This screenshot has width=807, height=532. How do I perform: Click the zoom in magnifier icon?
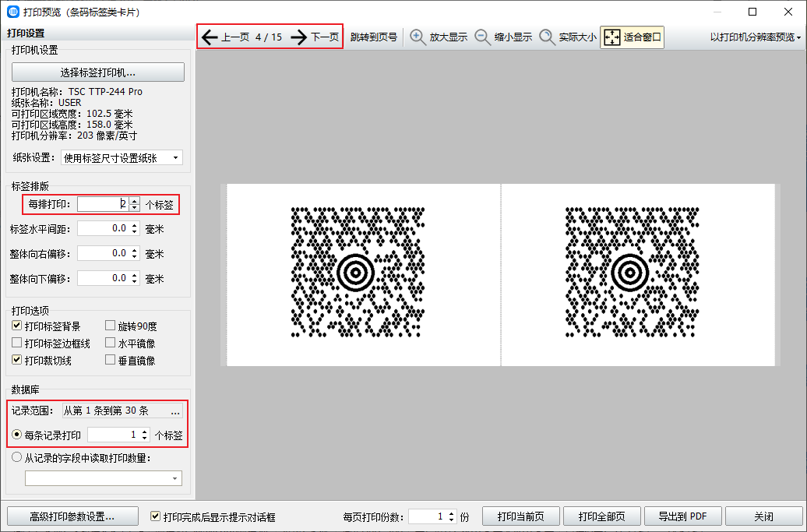coord(418,37)
